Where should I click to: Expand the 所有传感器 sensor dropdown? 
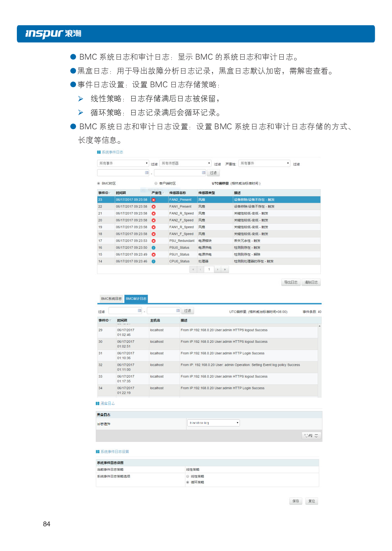click(185, 163)
